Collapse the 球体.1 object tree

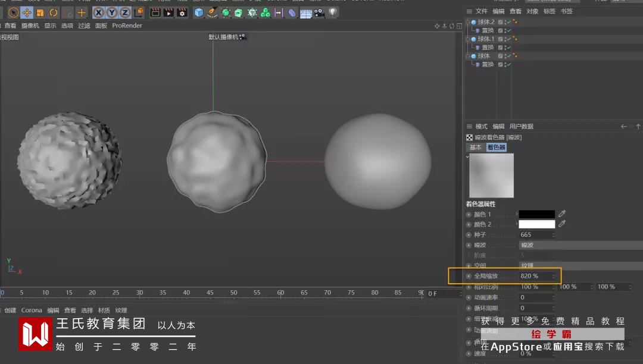467,39
